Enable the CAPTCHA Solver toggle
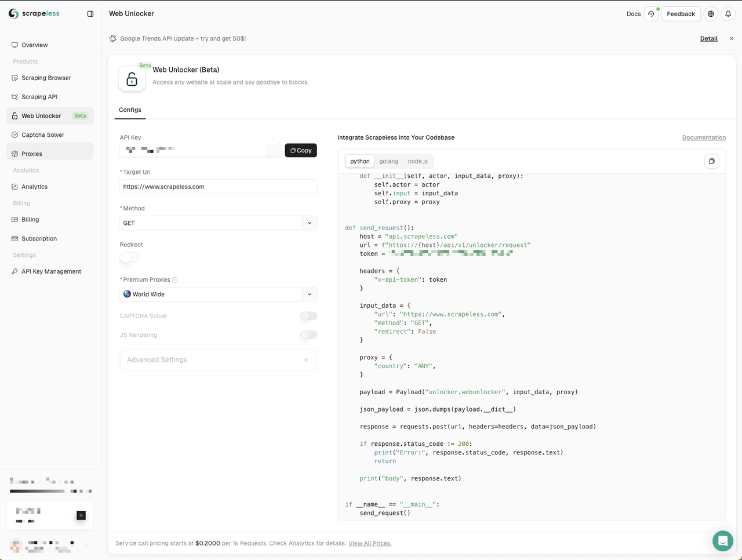The width and height of the screenshot is (742, 560). (x=308, y=316)
